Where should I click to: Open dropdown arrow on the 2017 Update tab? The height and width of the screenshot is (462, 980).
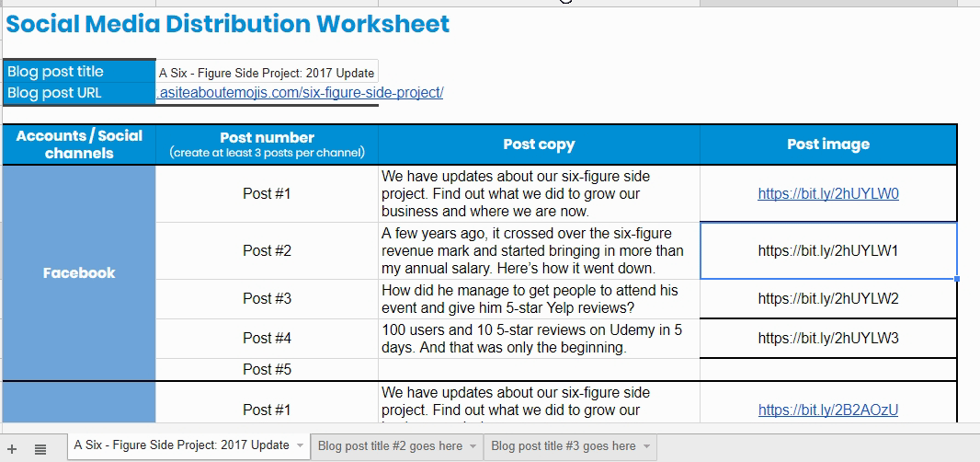(x=300, y=446)
